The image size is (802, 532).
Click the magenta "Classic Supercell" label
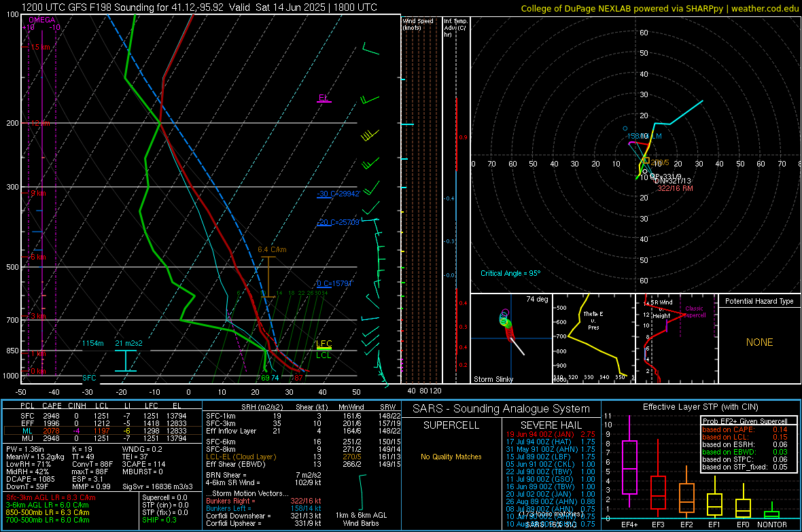694,312
